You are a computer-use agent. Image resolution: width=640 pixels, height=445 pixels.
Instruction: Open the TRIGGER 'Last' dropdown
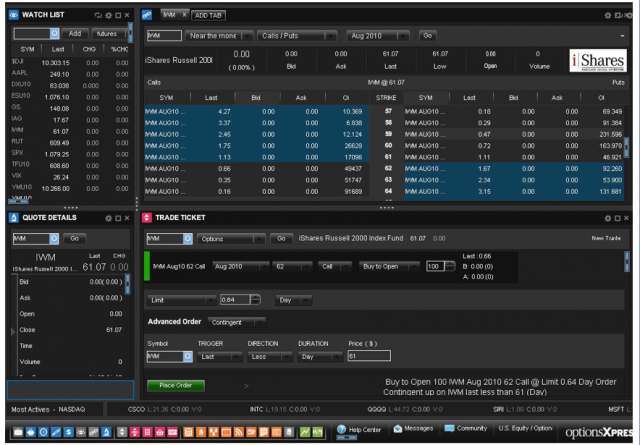point(220,357)
